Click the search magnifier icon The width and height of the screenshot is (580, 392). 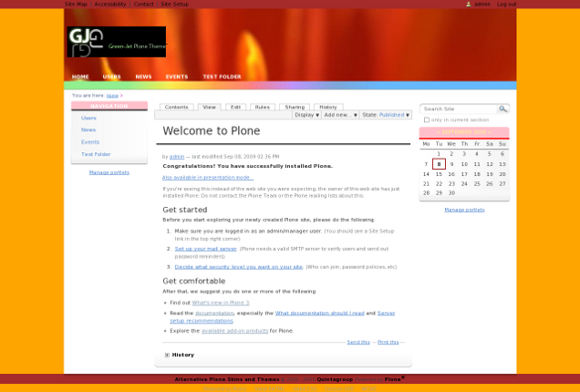click(502, 108)
